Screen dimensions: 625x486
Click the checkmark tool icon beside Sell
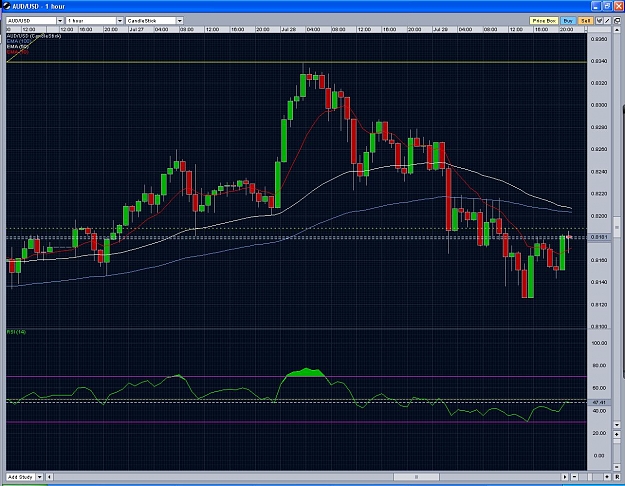tap(599, 21)
